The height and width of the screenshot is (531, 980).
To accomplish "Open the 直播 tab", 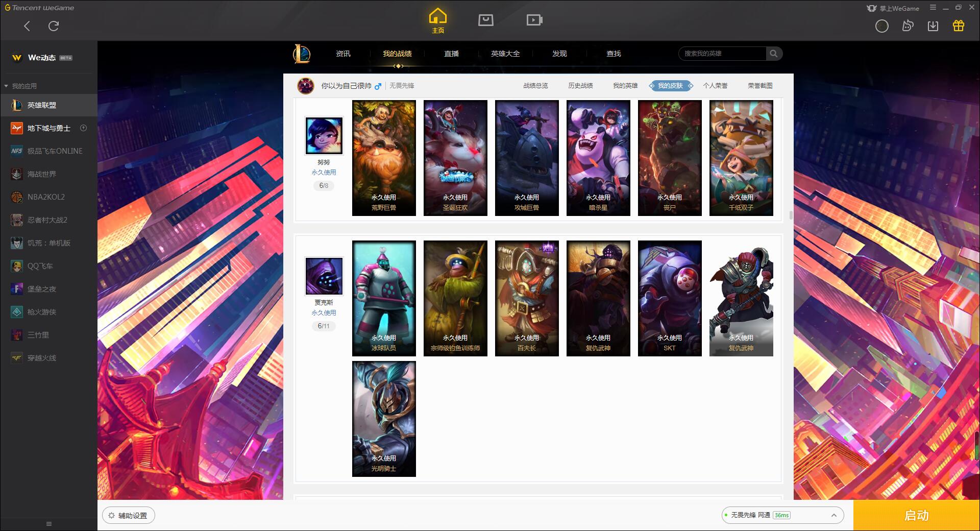I will 451,54.
